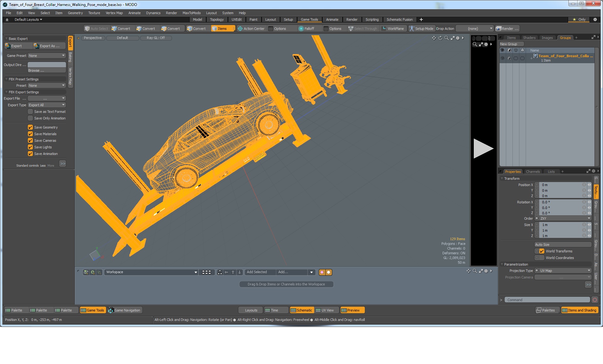Click viewport pan/move navigation icon
Viewport: 603px width, 364px height.
click(434, 38)
